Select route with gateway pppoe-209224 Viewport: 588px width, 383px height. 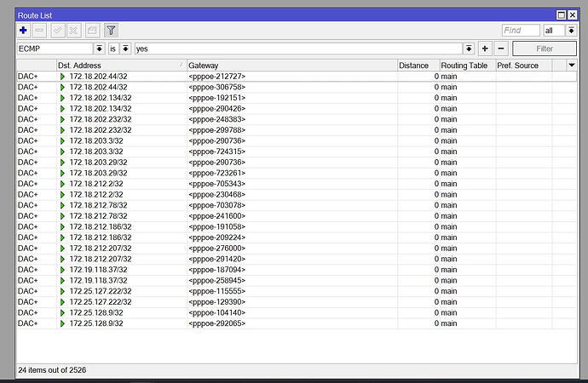coord(297,237)
